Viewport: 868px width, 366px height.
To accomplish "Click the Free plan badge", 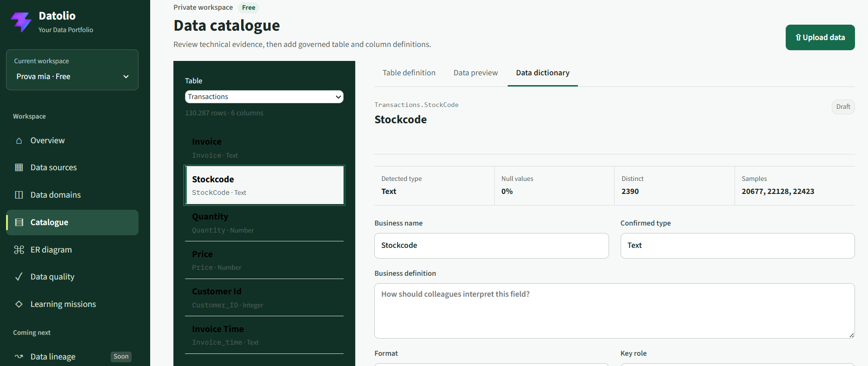I will click(x=248, y=7).
